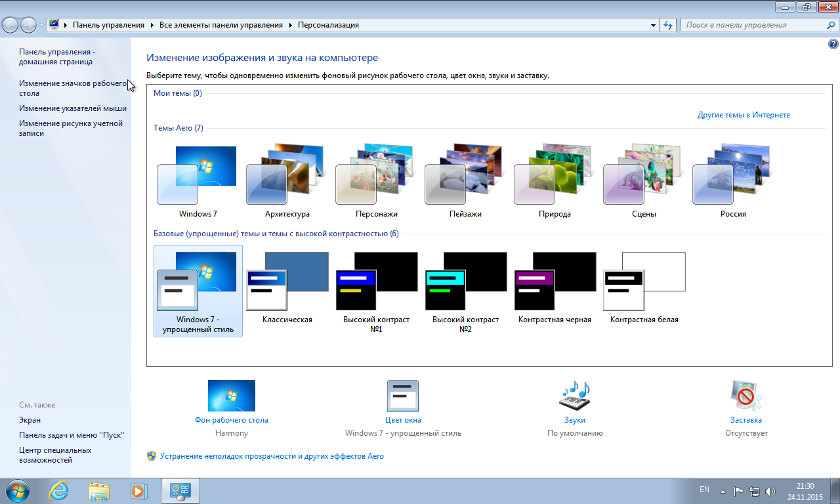Choose Высокий контраст №2 theme
The height and width of the screenshot is (504, 840).
pyautogui.click(x=465, y=291)
